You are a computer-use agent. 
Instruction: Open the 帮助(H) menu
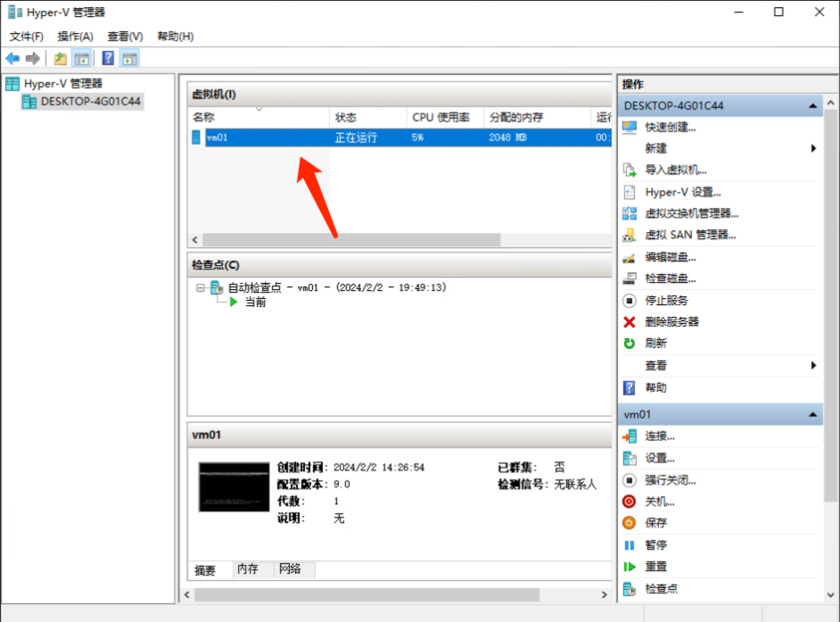pos(175,37)
